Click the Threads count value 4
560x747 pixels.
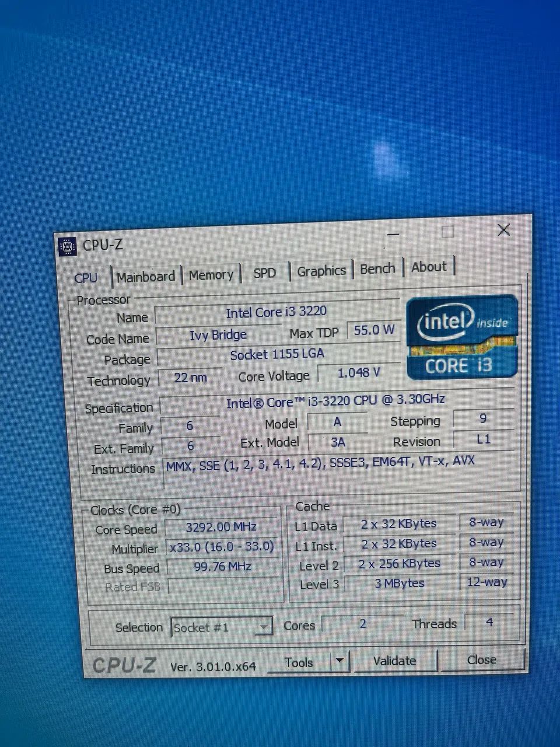[489, 622]
